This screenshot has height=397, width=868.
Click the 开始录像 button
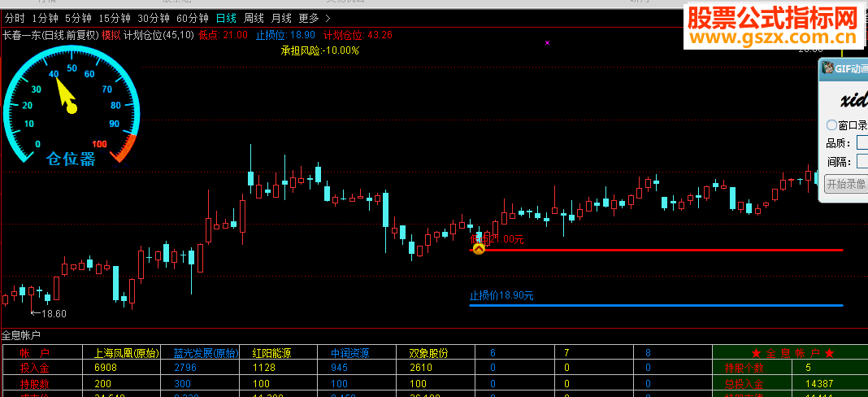846,184
